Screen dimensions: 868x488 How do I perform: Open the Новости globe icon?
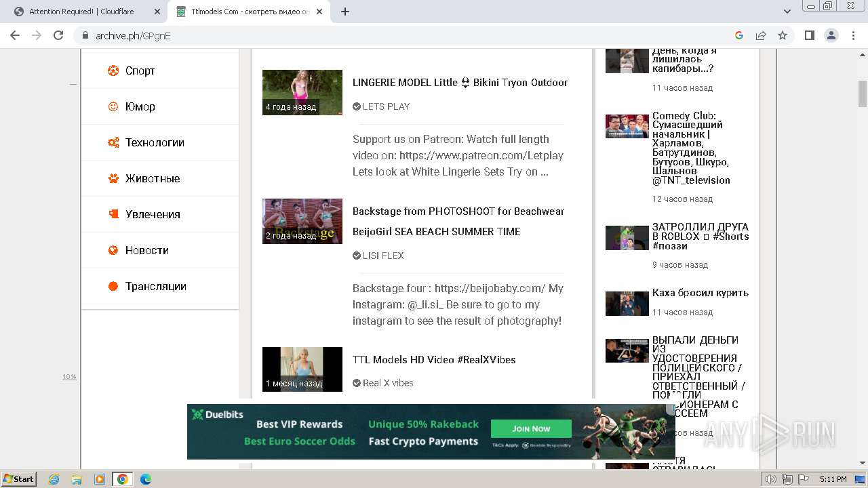(x=113, y=250)
